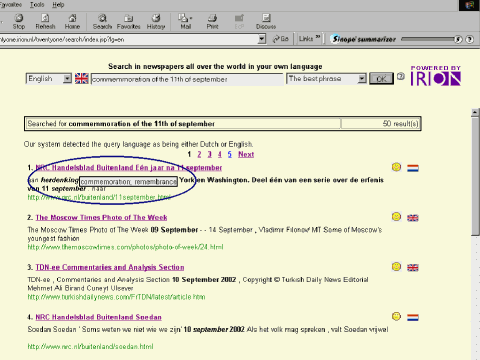Click the Sinope summarizer logo
This screenshot has width=480, height=360.
pyautogui.click(x=363, y=39)
